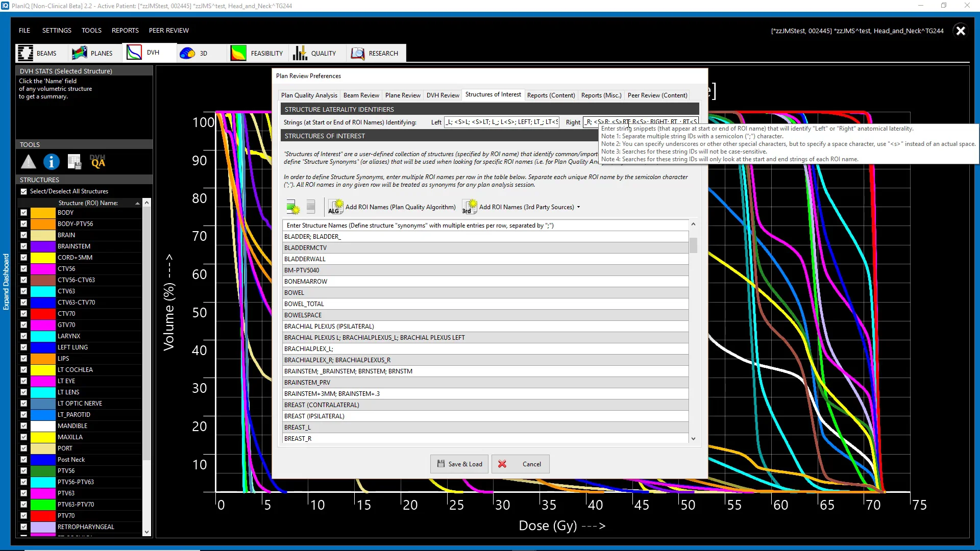Click the blue information tool icon
Image resolution: width=980 pixels, height=551 pixels.
[51, 162]
